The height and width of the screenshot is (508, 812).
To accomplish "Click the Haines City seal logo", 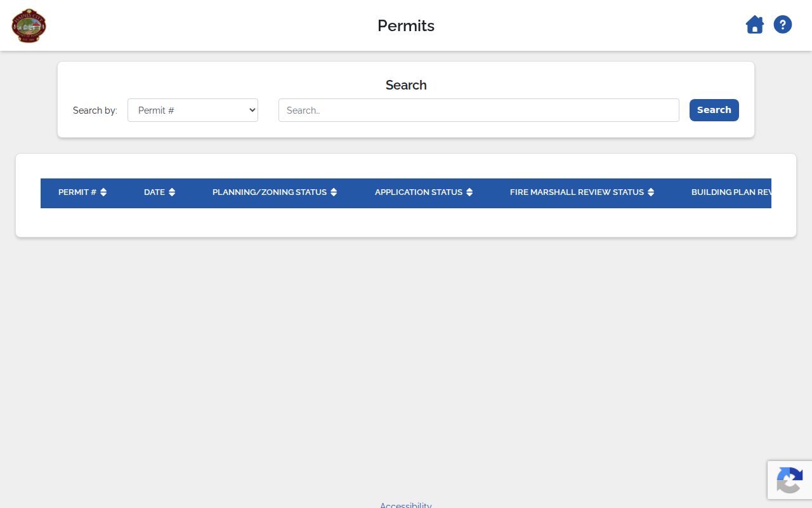I will tap(29, 25).
